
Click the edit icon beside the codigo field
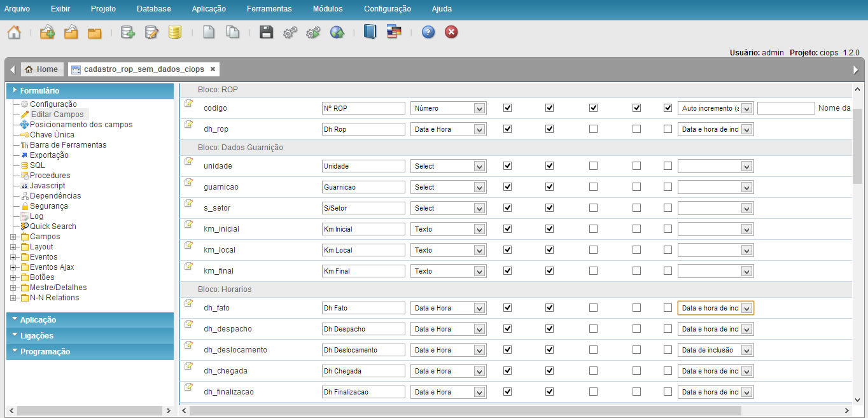(188, 104)
